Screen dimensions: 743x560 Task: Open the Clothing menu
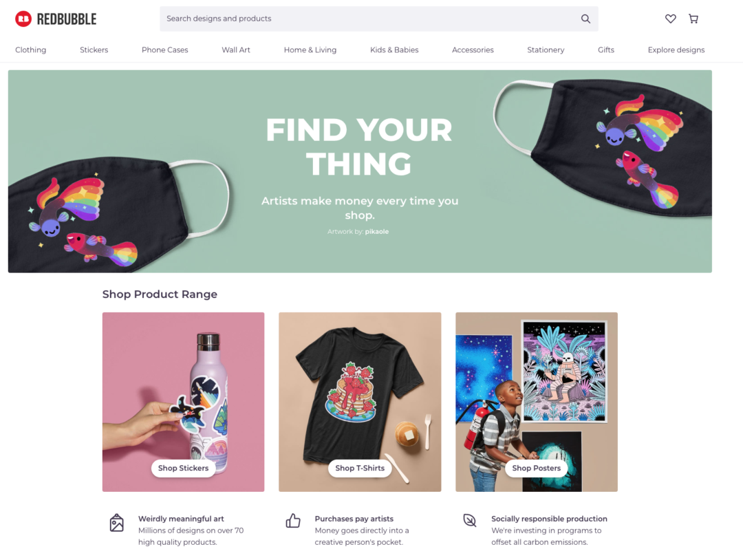31,50
